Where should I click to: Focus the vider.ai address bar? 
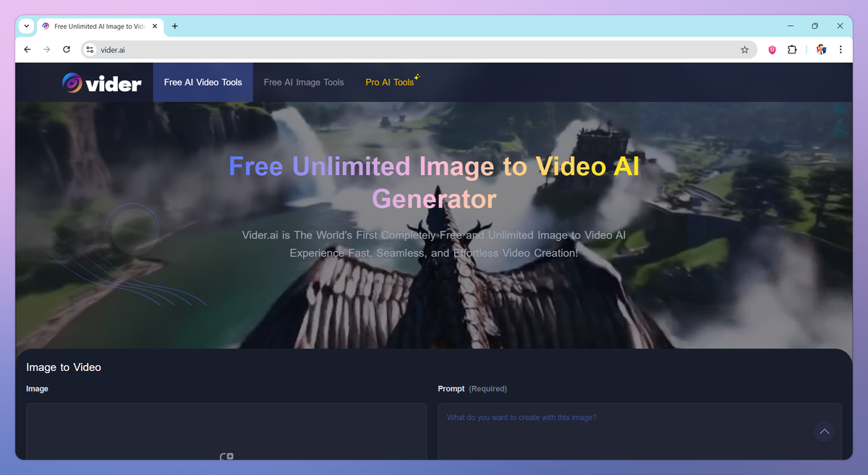[x=418, y=50]
